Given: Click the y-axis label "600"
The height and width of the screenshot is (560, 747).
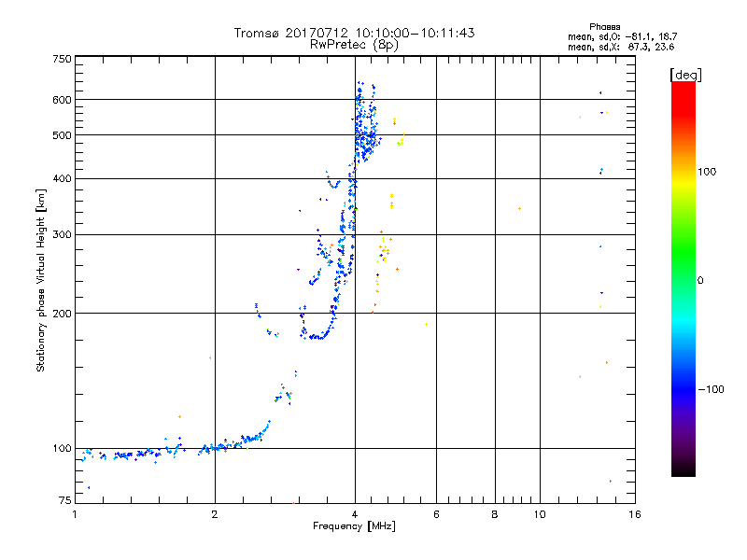Looking at the screenshot, I should [62, 100].
